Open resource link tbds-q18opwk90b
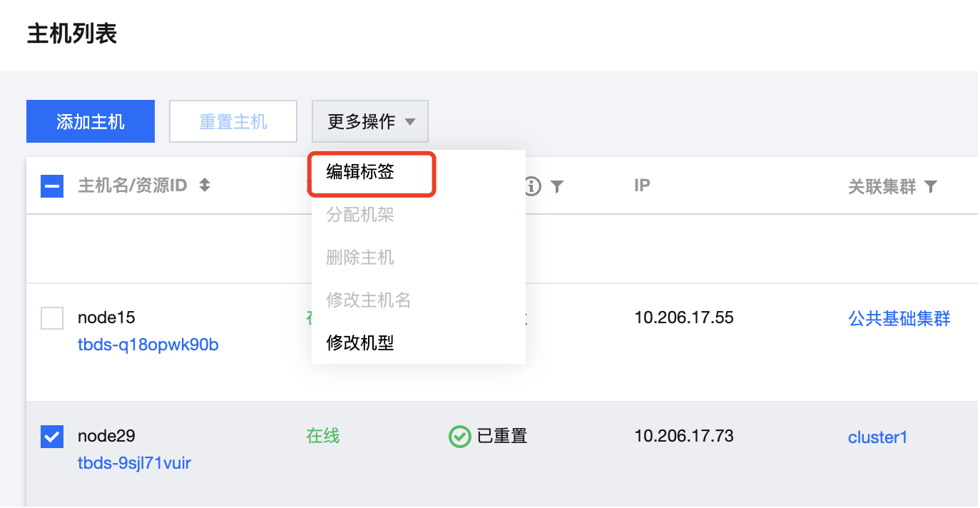The image size is (980, 508). click(148, 345)
